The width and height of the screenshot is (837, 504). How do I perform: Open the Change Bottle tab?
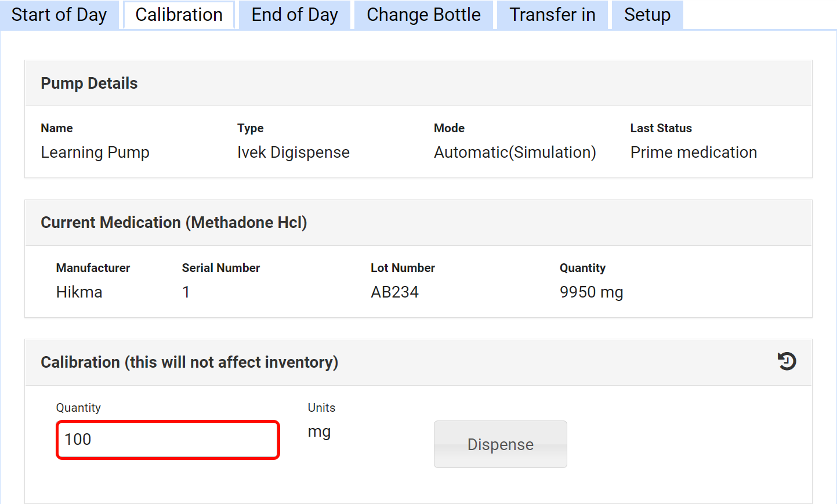(423, 15)
